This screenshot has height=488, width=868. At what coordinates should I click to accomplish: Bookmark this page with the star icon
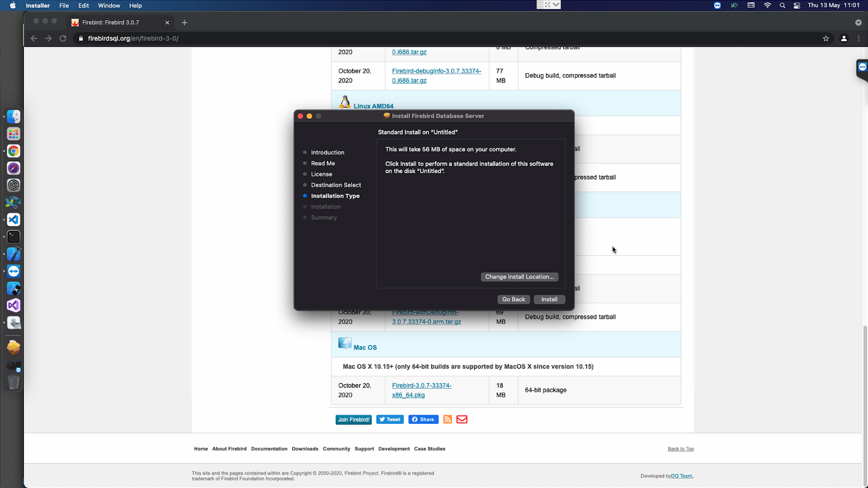(826, 39)
